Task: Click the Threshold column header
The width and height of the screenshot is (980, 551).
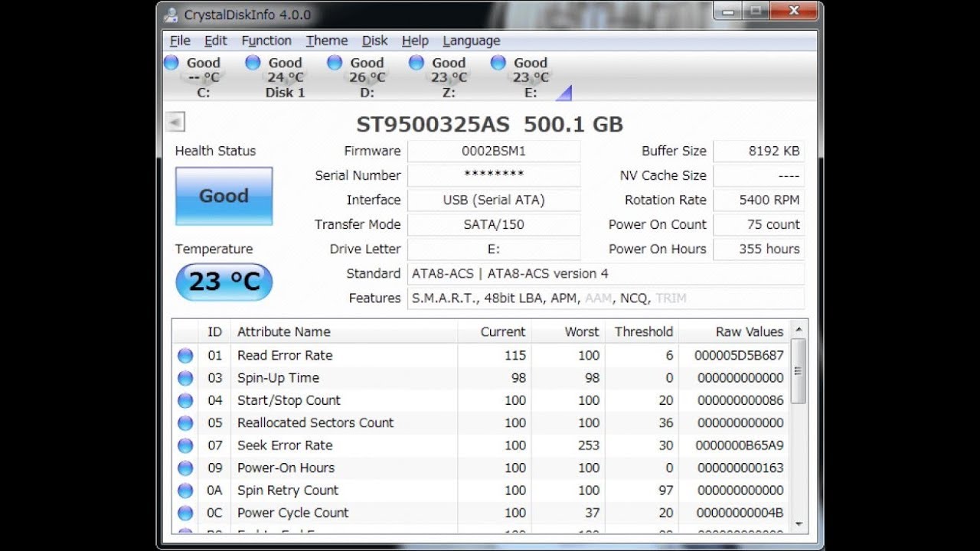Action: (x=642, y=331)
